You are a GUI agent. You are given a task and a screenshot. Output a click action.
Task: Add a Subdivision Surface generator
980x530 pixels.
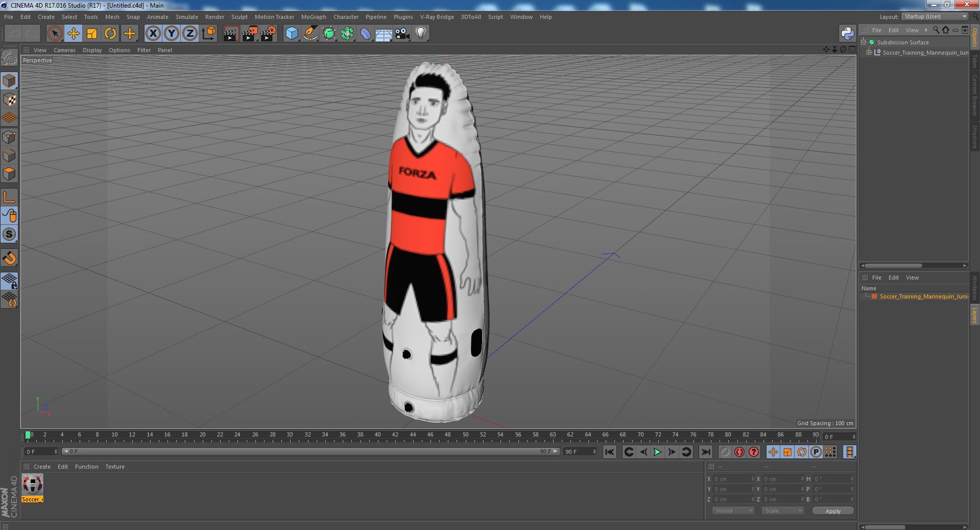(329, 34)
